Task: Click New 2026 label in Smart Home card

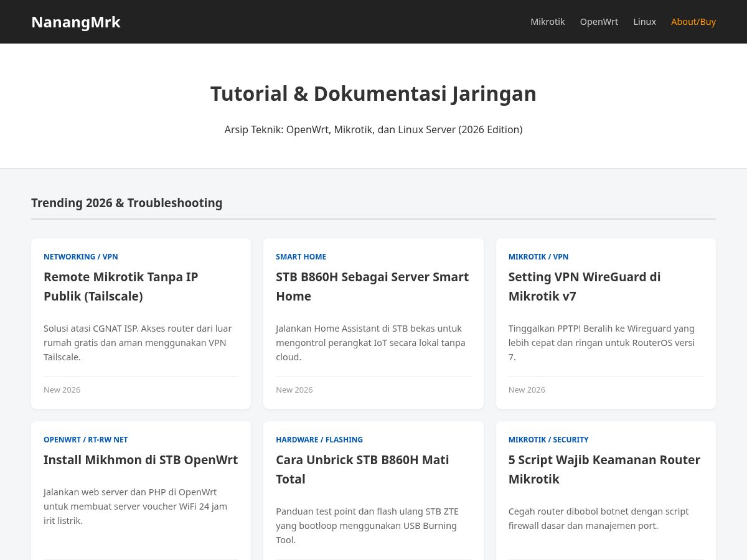Action: pos(294,390)
